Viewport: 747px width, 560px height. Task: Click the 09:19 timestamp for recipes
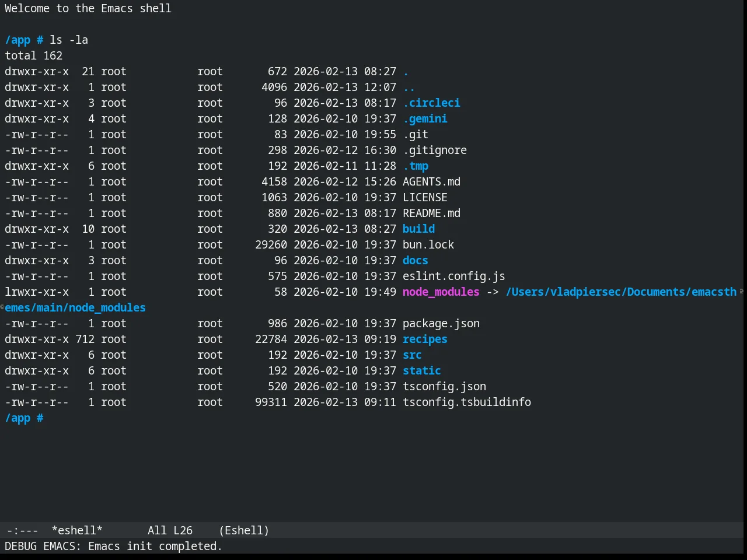pyautogui.click(x=380, y=339)
